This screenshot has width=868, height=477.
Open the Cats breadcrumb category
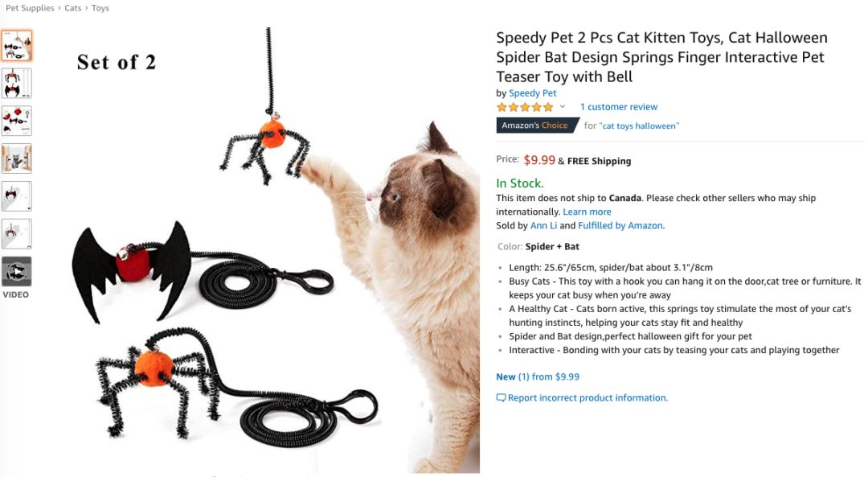coord(73,8)
